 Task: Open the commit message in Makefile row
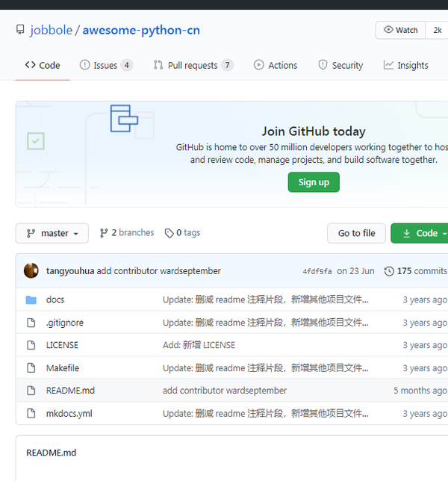point(266,367)
